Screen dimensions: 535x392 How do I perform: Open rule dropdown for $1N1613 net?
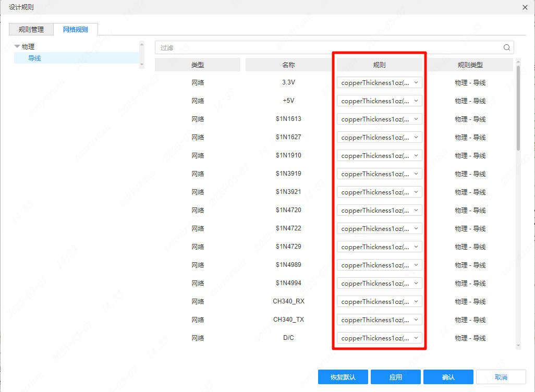point(379,119)
